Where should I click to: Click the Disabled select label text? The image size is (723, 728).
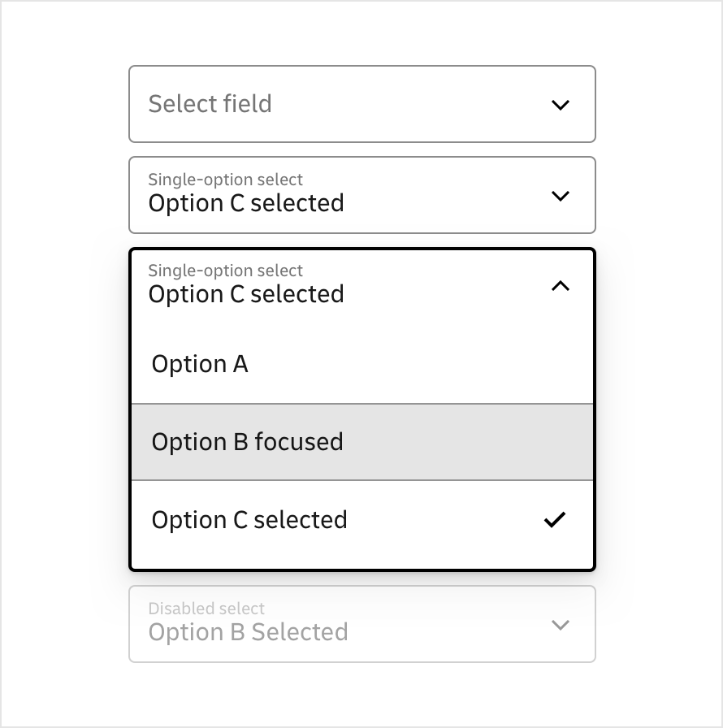pyautogui.click(x=206, y=608)
